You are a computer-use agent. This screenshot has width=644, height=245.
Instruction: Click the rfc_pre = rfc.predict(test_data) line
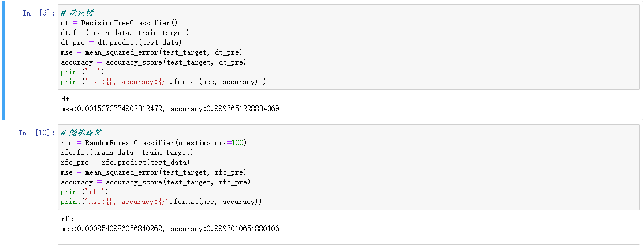125,162
